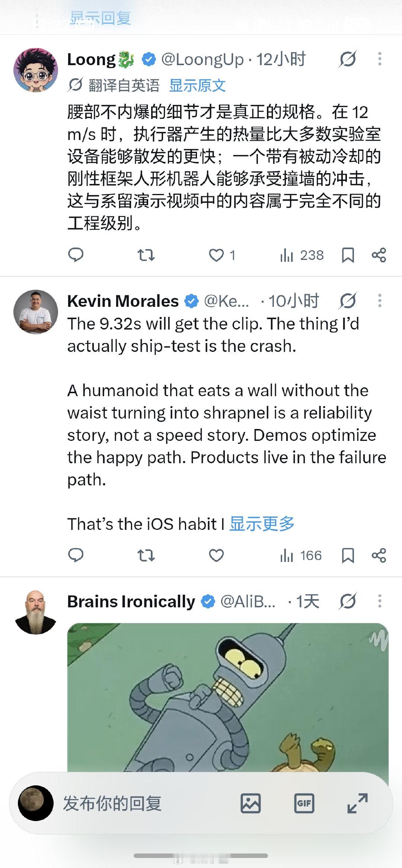Viewport: 402px width, 868px height.
Task: Open view stats showing 166
Action: [301, 555]
